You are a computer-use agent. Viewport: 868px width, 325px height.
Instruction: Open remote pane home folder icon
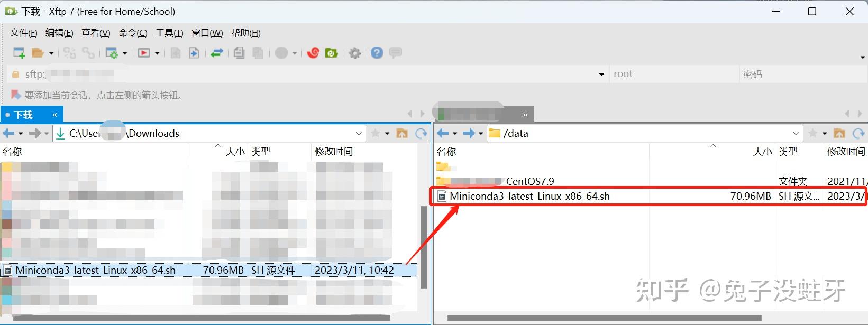(x=839, y=134)
